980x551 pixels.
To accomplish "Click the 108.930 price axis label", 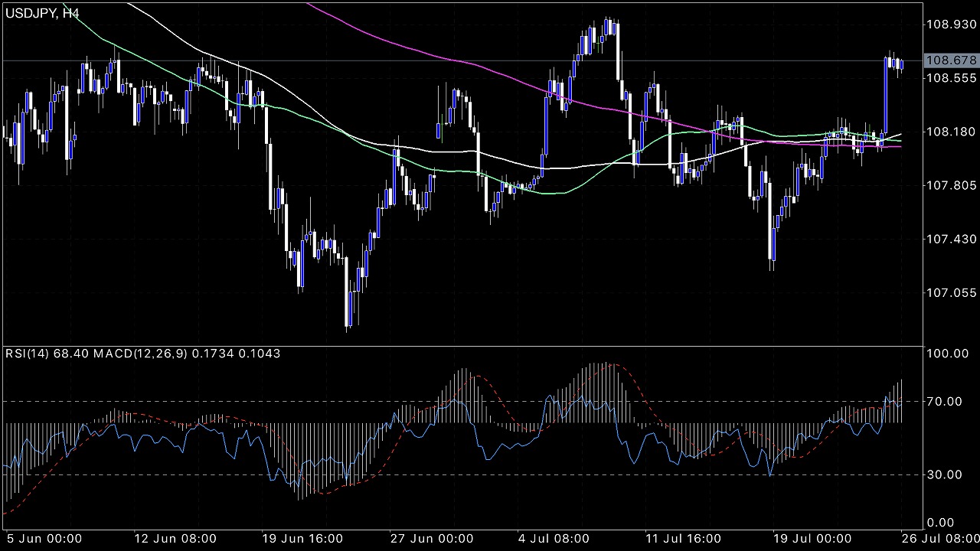I will click(951, 24).
